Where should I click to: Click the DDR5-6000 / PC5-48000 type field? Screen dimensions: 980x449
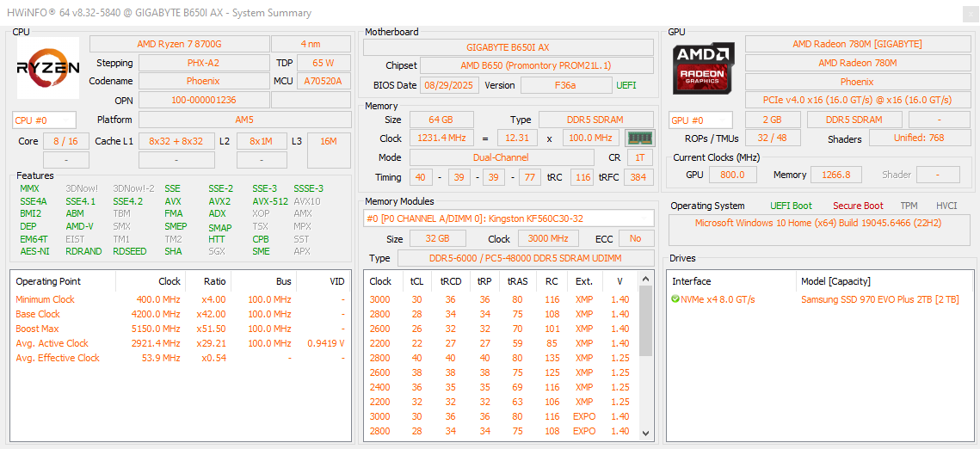[525, 259]
